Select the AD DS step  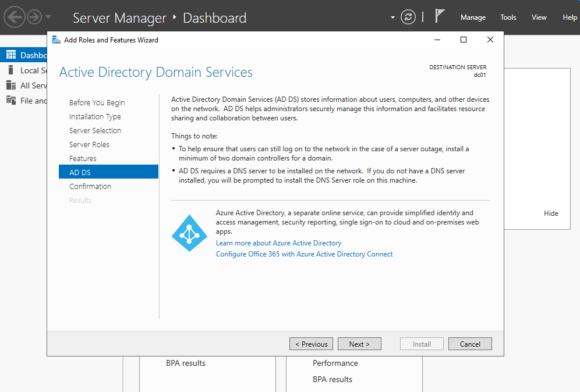click(108, 172)
